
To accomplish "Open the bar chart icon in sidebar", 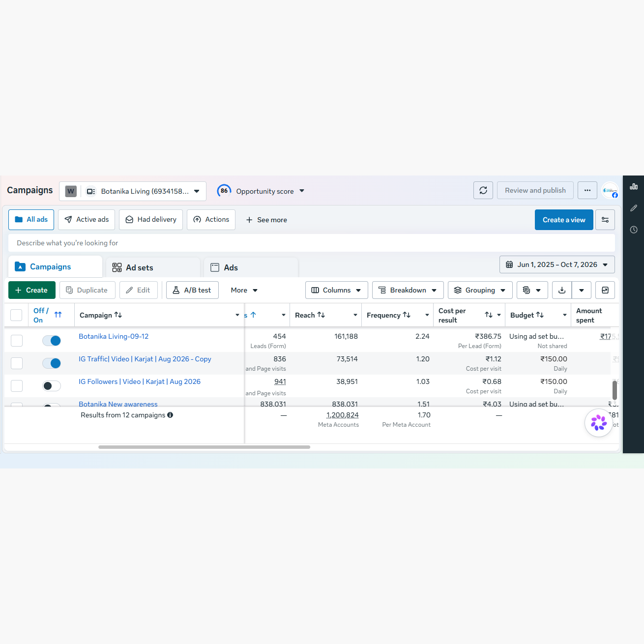I will click(x=634, y=186).
